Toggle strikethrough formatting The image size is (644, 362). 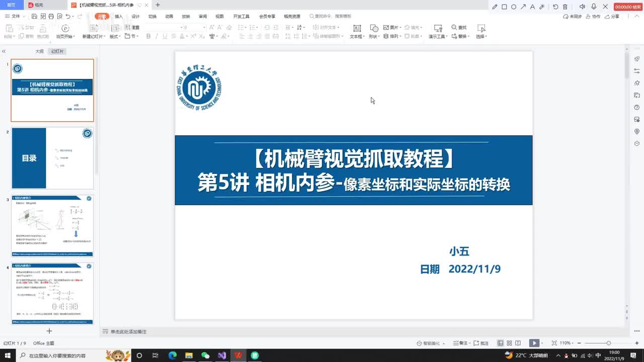[x=174, y=36]
